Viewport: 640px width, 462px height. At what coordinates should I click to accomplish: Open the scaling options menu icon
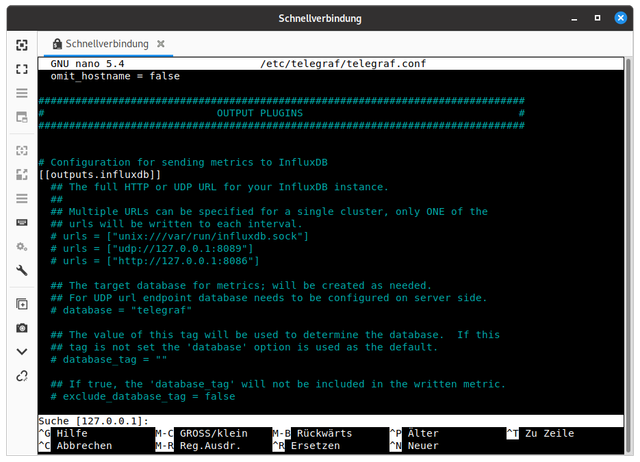tap(22, 199)
